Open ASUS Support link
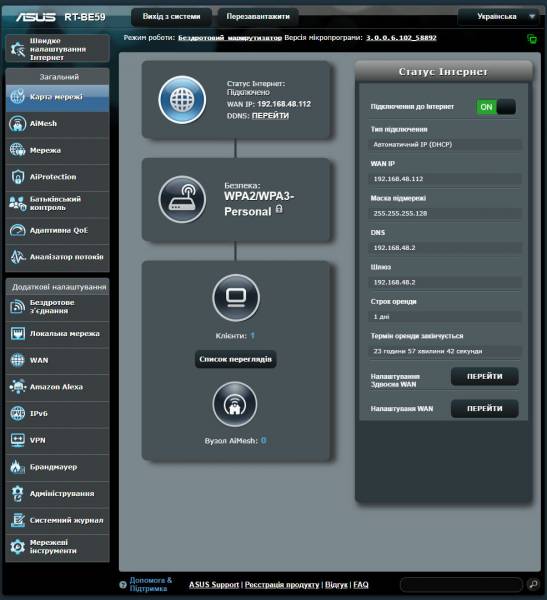This screenshot has height=600, width=547. [x=214, y=585]
